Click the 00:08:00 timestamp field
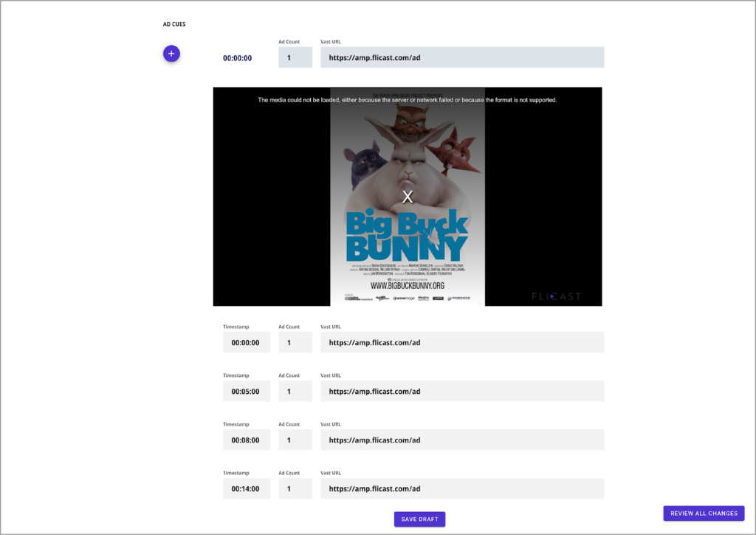This screenshot has height=535, width=756. click(x=247, y=440)
